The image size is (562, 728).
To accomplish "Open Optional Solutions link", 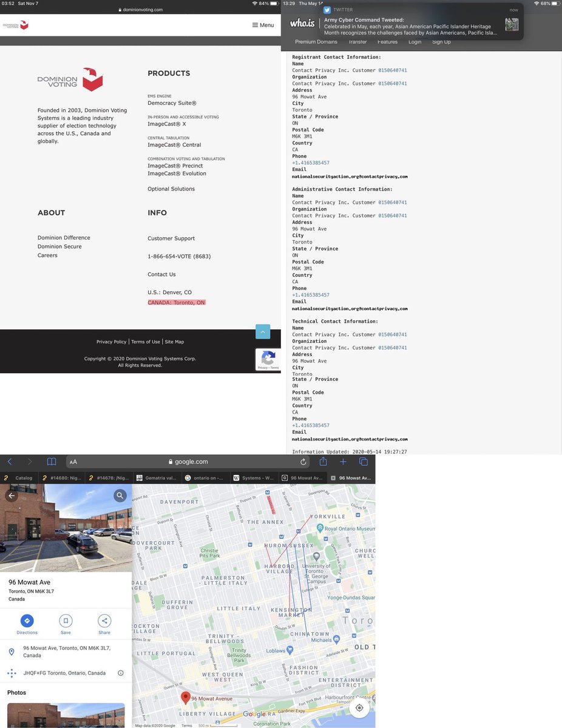I will [171, 189].
